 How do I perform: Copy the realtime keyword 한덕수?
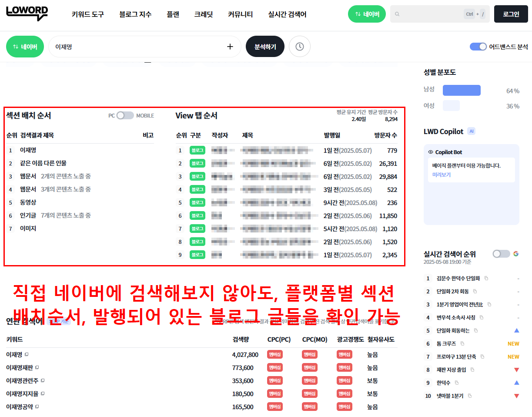click(456, 383)
